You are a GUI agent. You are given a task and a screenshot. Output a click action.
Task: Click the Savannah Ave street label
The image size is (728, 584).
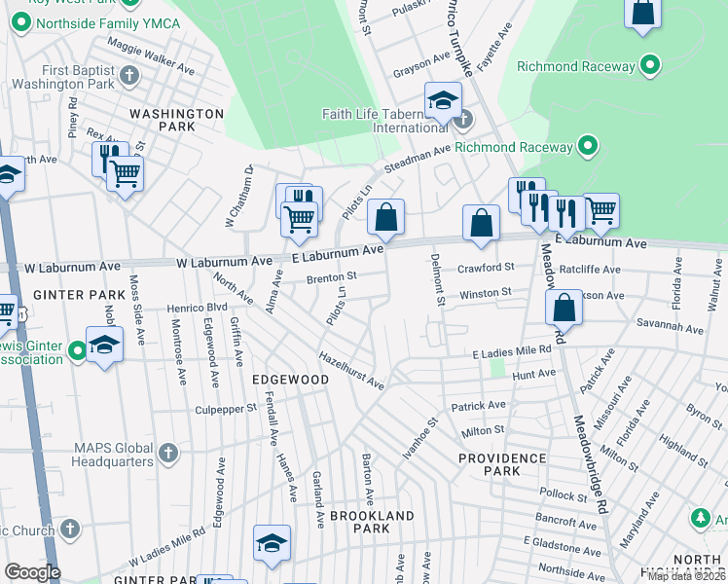670,326
